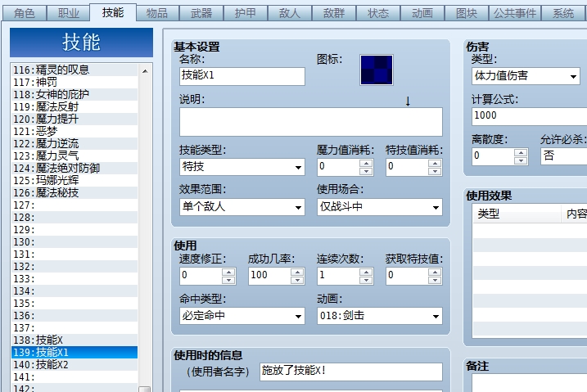Open the 敌群 tab
Viewport: 587px width, 392px height.
click(333, 13)
